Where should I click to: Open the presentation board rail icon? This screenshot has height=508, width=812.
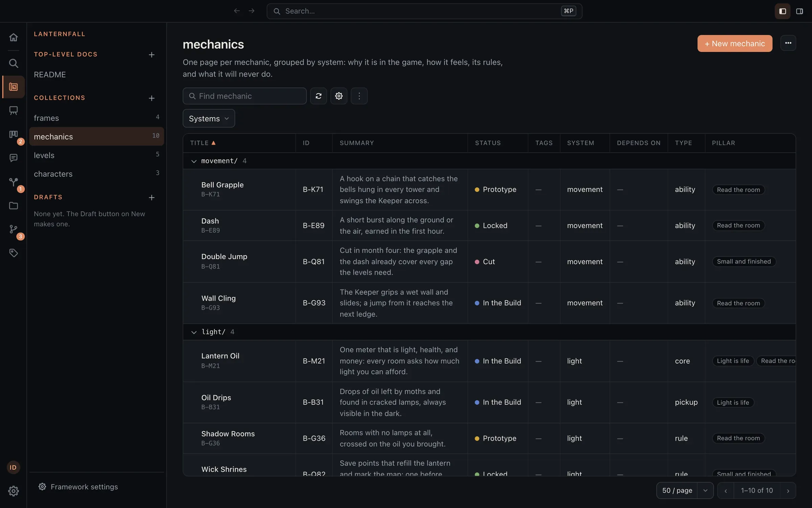[14, 110]
